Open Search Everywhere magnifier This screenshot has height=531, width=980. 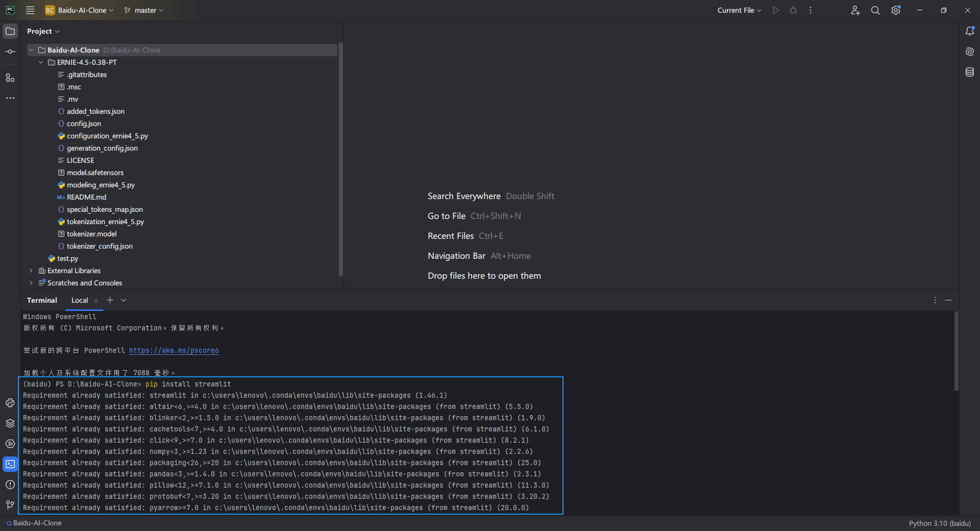(875, 10)
